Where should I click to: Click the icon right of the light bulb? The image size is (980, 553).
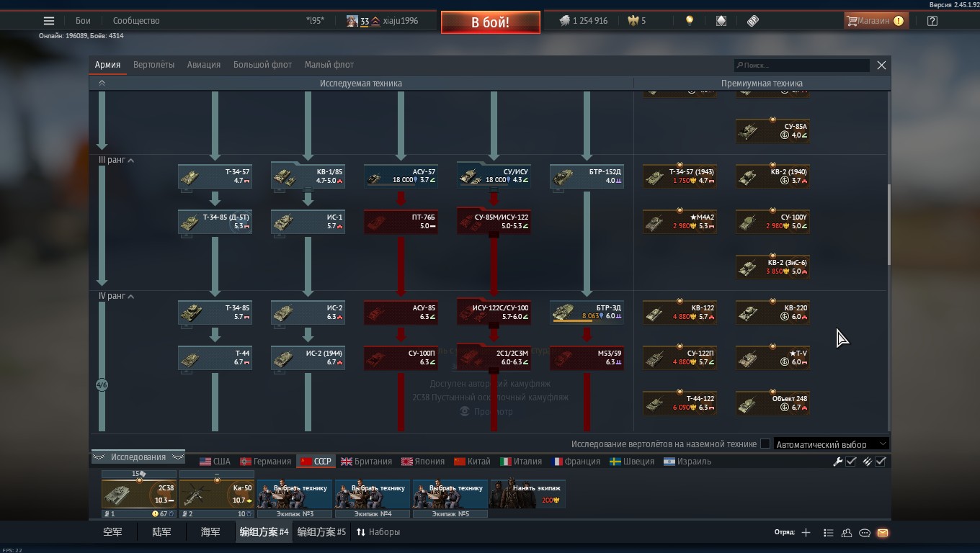(x=721, y=21)
